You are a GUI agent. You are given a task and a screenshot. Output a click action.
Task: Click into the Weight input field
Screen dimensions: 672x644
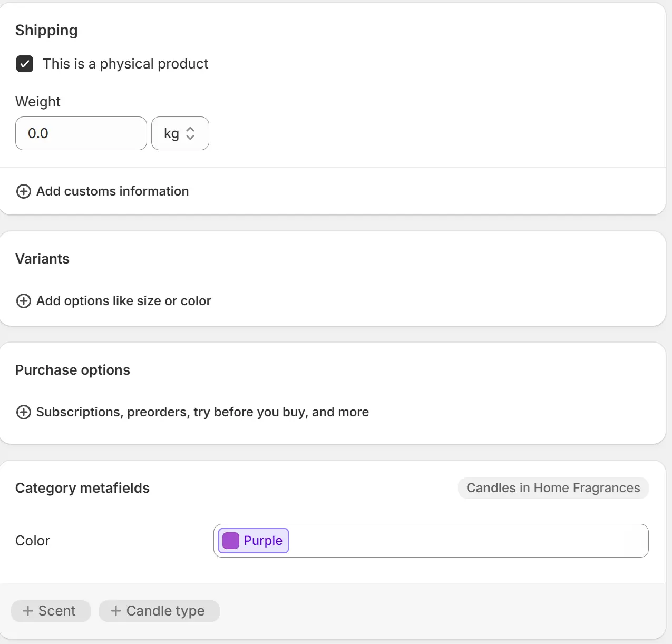tap(81, 133)
